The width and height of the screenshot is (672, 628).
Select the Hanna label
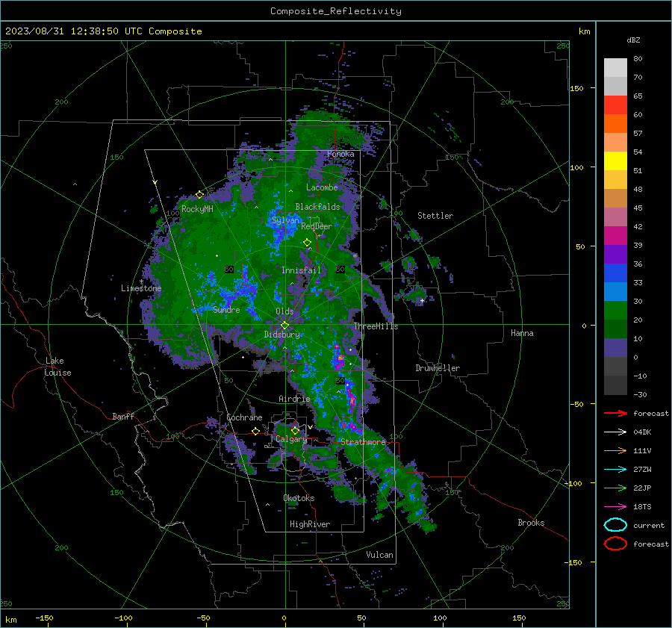tap(522, 333)
